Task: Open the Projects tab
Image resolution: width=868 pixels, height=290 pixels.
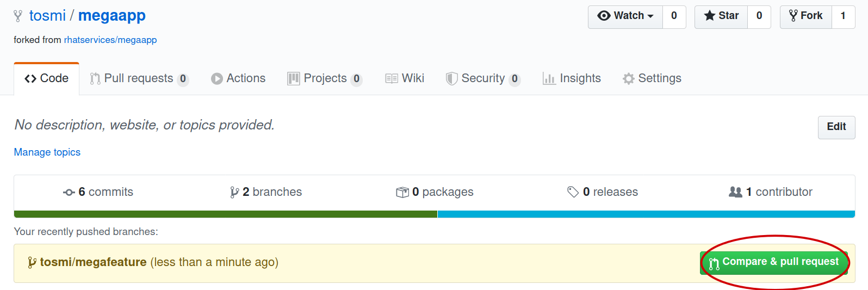Action: tap(325, 78)
